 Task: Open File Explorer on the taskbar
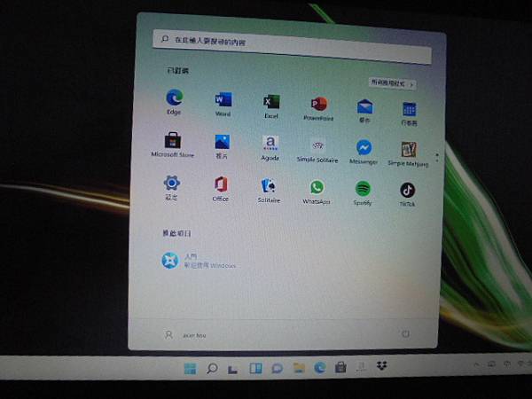coord(299,368)
